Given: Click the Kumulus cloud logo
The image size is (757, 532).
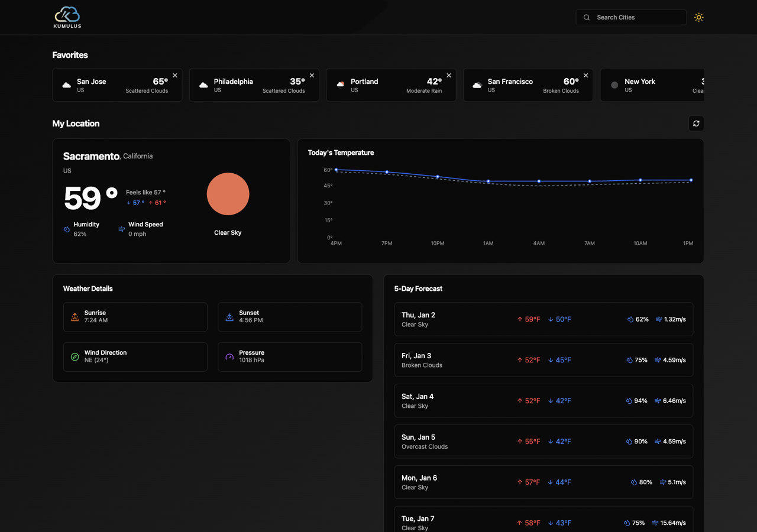Looking at the screenshot, I should [x=67, y=17].
